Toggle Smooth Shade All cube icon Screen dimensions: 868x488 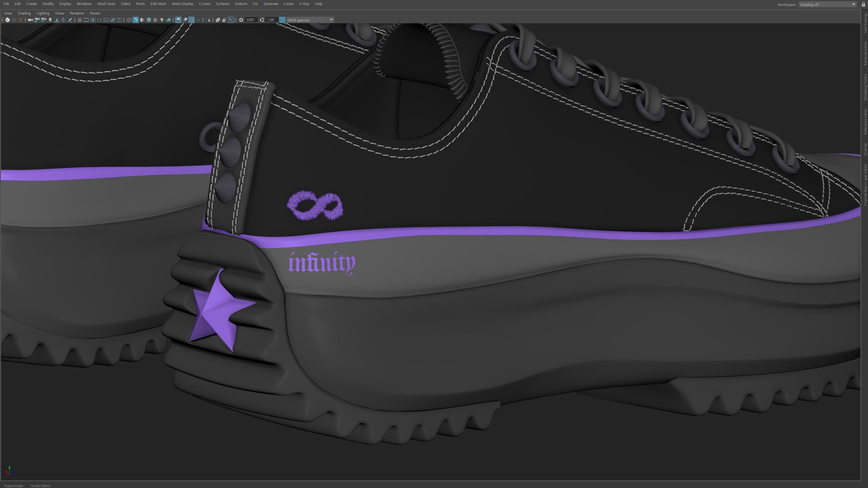click(135, 20)
